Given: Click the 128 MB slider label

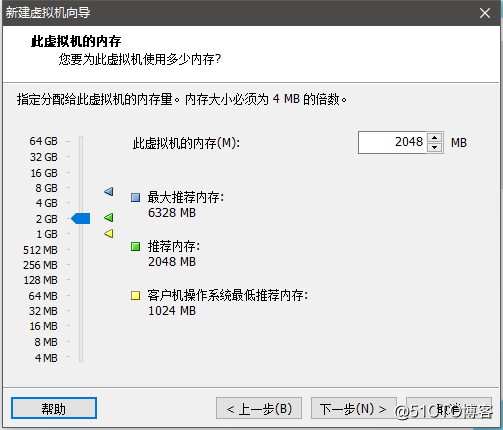Looking at the screenshot, I should pos(41,280).
